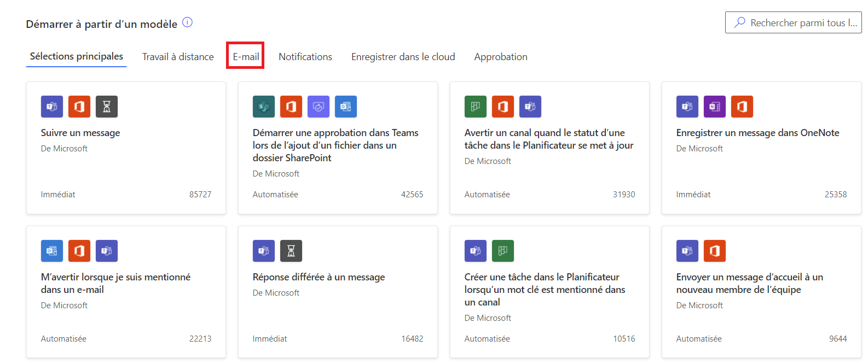
Task: Select the Travail à distance tab
Action: 178,57
